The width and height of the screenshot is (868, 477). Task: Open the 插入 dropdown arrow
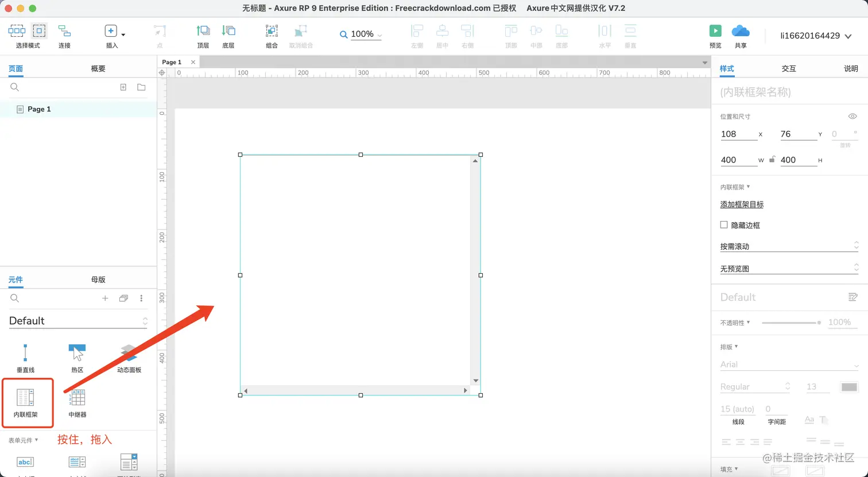tap(123, 35)
